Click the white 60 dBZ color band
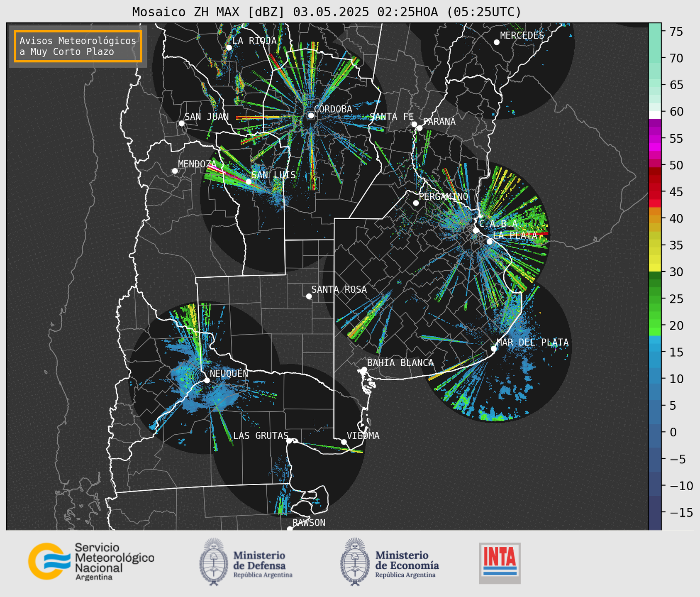This screenshot has height=597, width=700. pyautogui.click(x=655, y=115)
